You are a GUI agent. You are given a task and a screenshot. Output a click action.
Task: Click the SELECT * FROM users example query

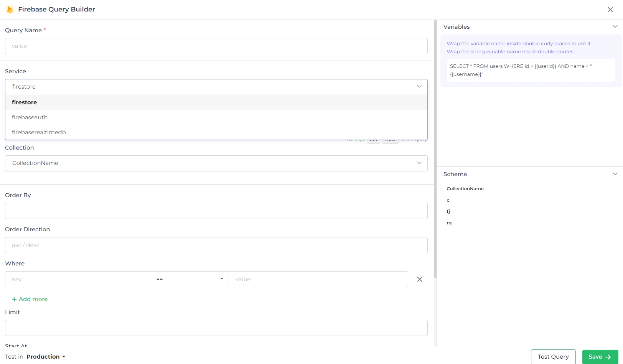pos(531,70)
